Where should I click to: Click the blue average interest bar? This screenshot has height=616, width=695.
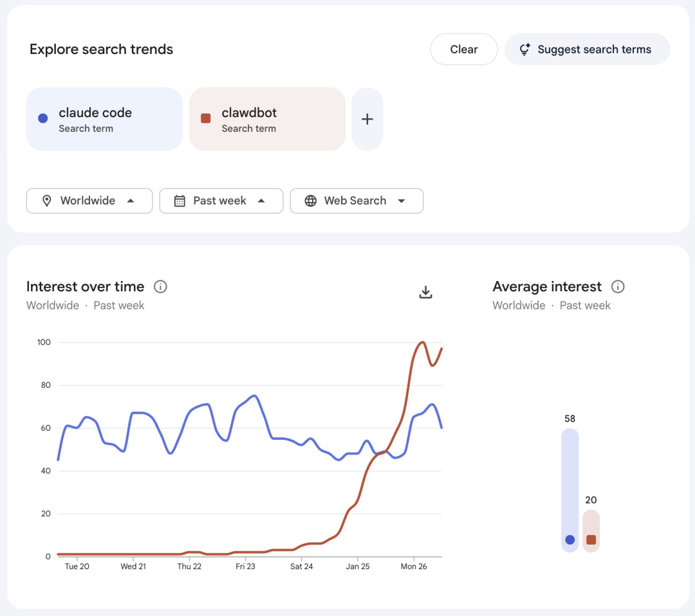[570, 490]
